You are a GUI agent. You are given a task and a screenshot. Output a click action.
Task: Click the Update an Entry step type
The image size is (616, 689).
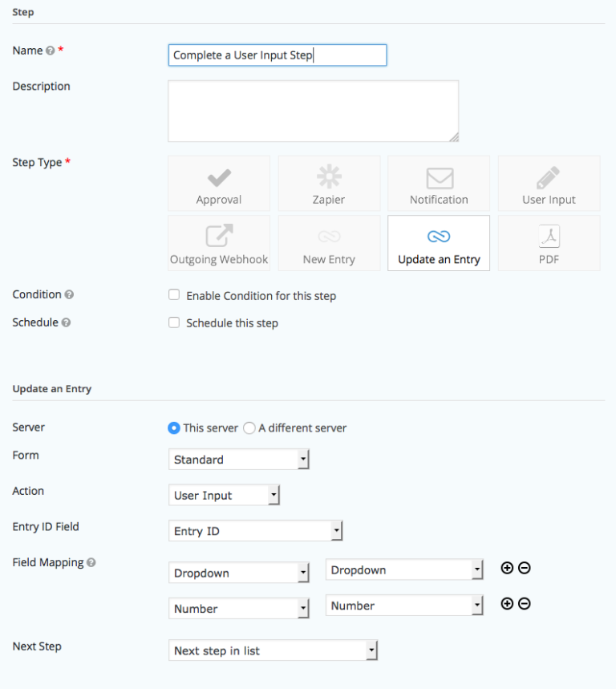coord(439,243)
